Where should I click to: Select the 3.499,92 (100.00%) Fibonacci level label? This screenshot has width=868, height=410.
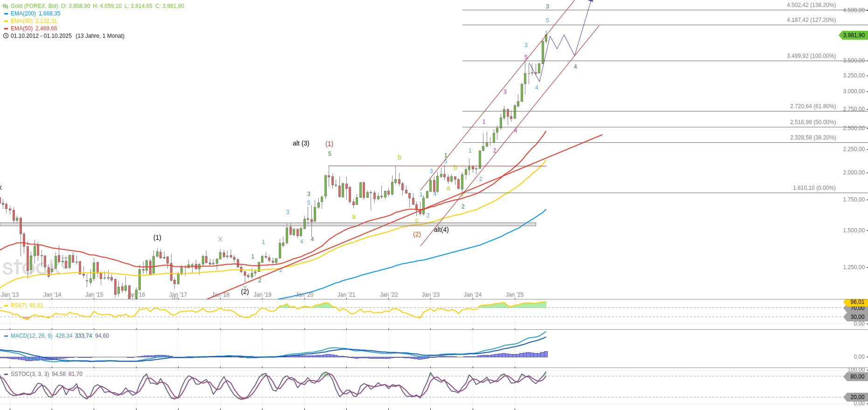(x=811, y=56)
